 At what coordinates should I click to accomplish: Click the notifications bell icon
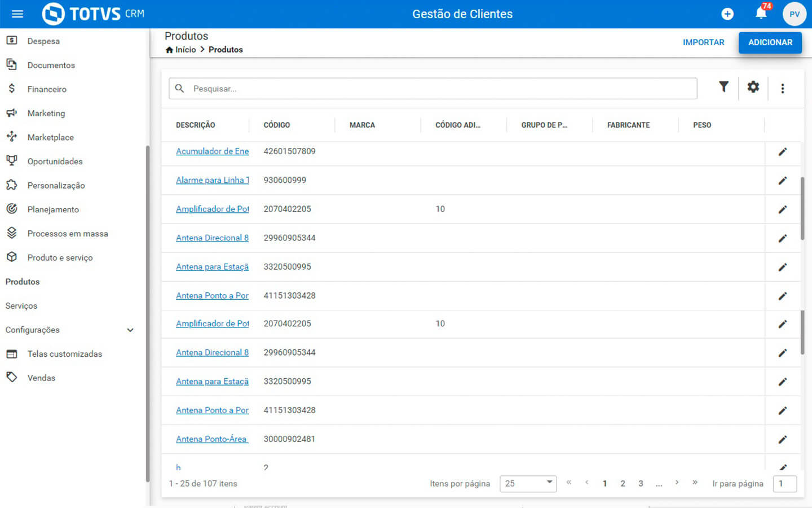point(761,14)
